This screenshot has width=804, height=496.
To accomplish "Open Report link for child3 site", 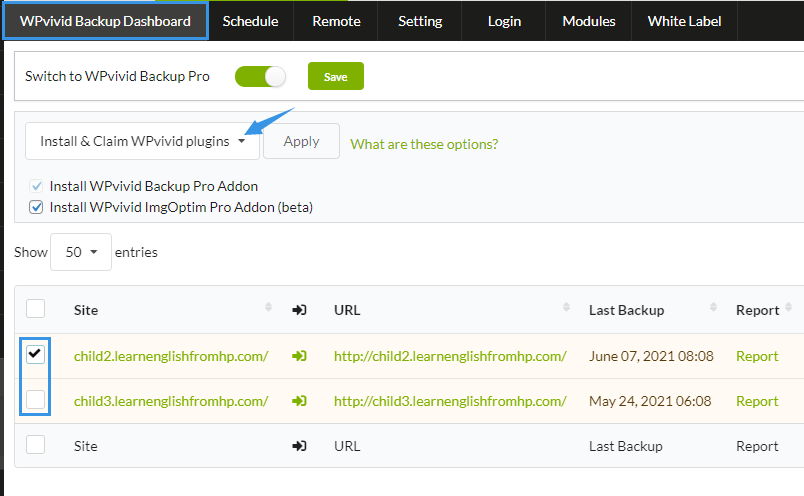I will pos(757,401).
